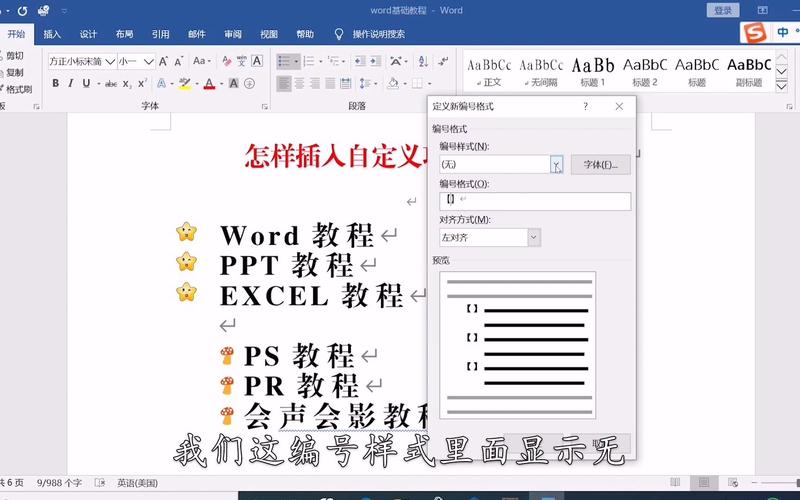Click the multilevel list icon

[335, 61]
